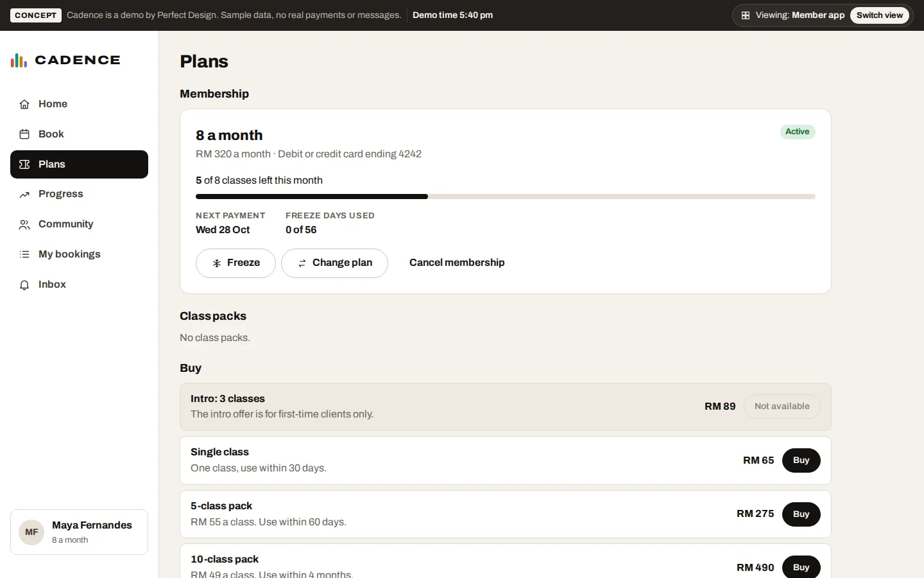Click the Book calendar icon
This screenshot has height=578, width=924.
point(24,134)
